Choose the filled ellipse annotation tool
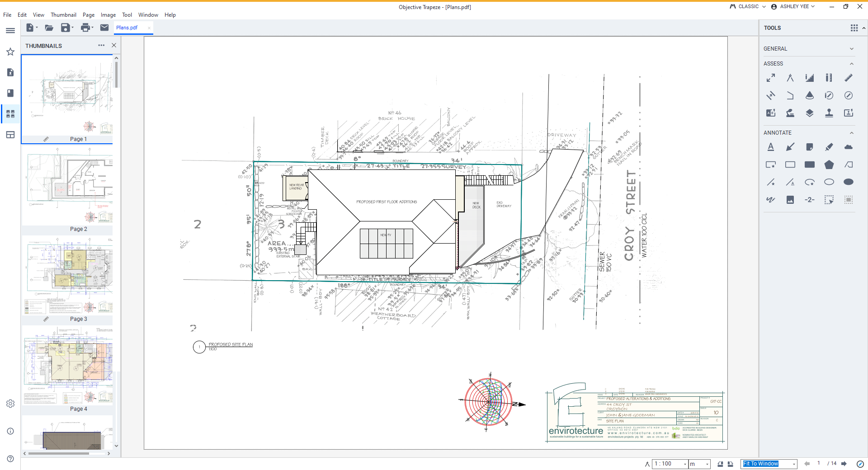The height and width of the screenshot is (470, 868). pyautogui.click(x=848, y=182)
